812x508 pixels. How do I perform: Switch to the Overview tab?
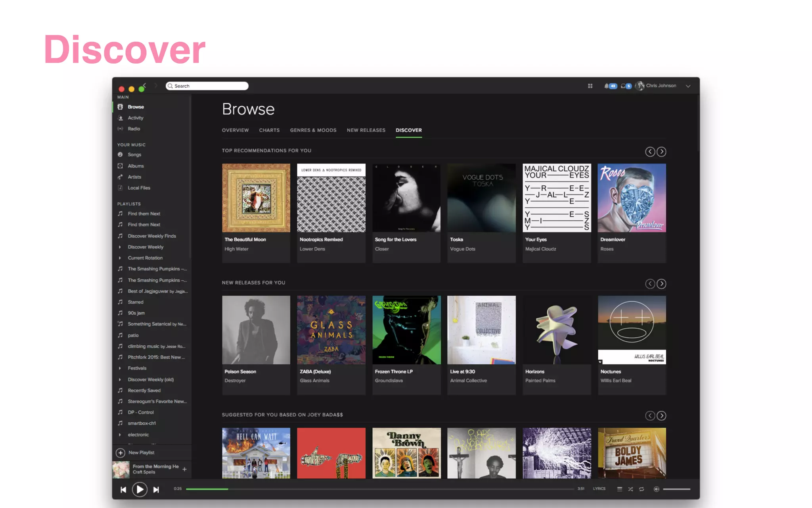click(235, 130)
